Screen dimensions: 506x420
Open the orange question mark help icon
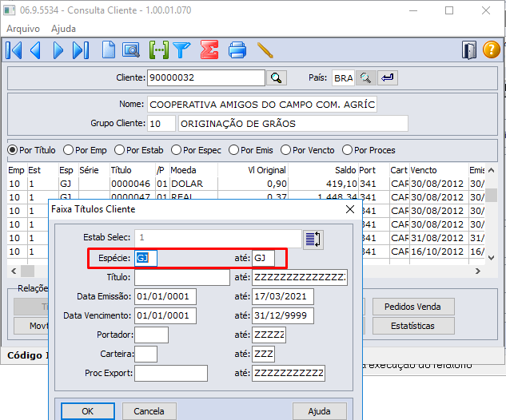[491, 50]
